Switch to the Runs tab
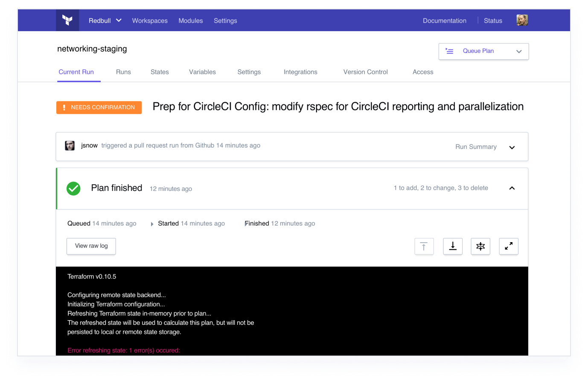Screen dimensions: 588x382 (x=123, y=72)
